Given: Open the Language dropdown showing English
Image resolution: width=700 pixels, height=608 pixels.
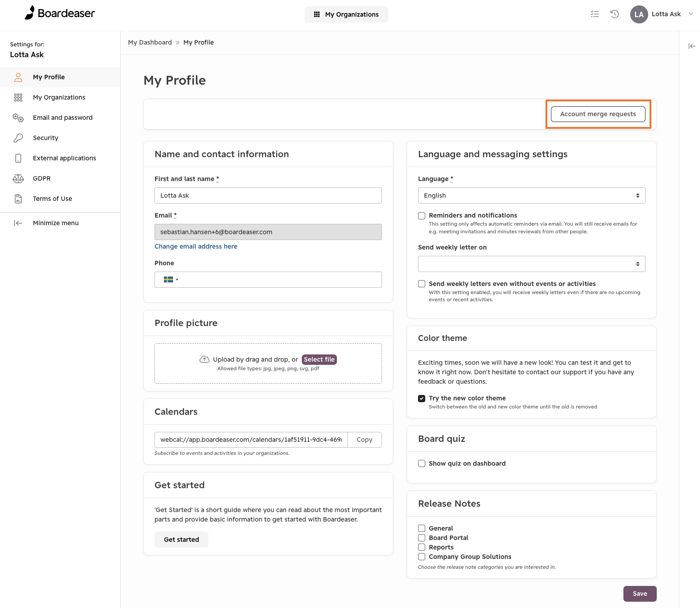Looking at the screenshot, I should [532, 195].
